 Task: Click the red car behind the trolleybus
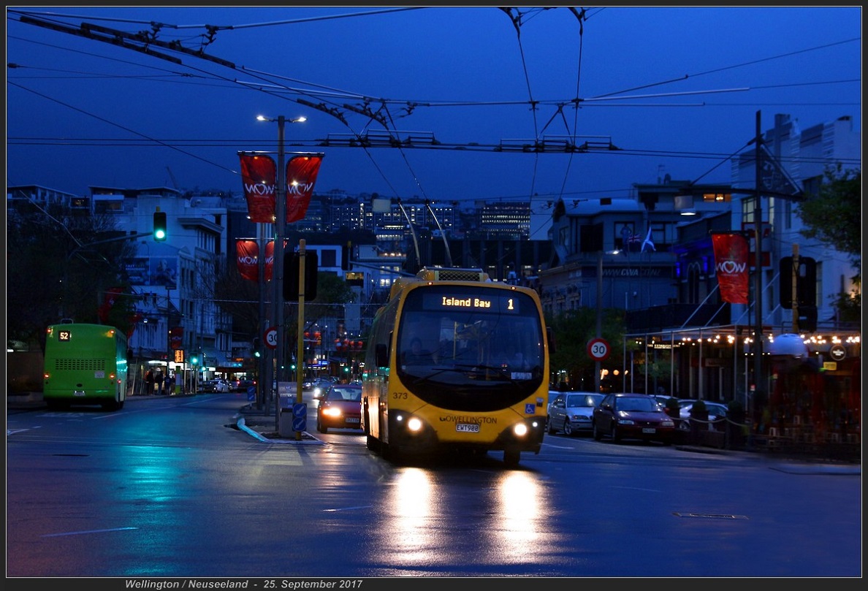(340, 408)
